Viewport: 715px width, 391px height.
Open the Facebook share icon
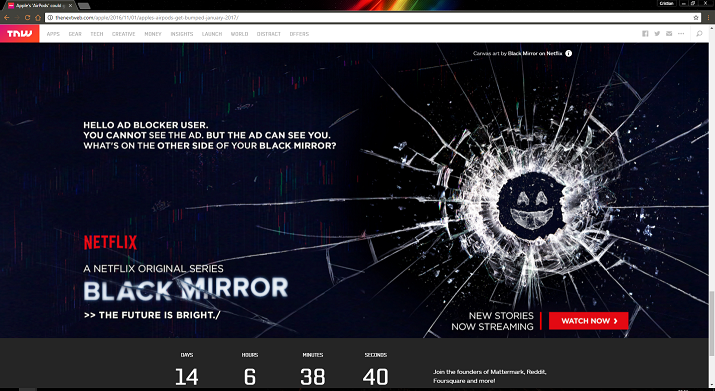645,34
